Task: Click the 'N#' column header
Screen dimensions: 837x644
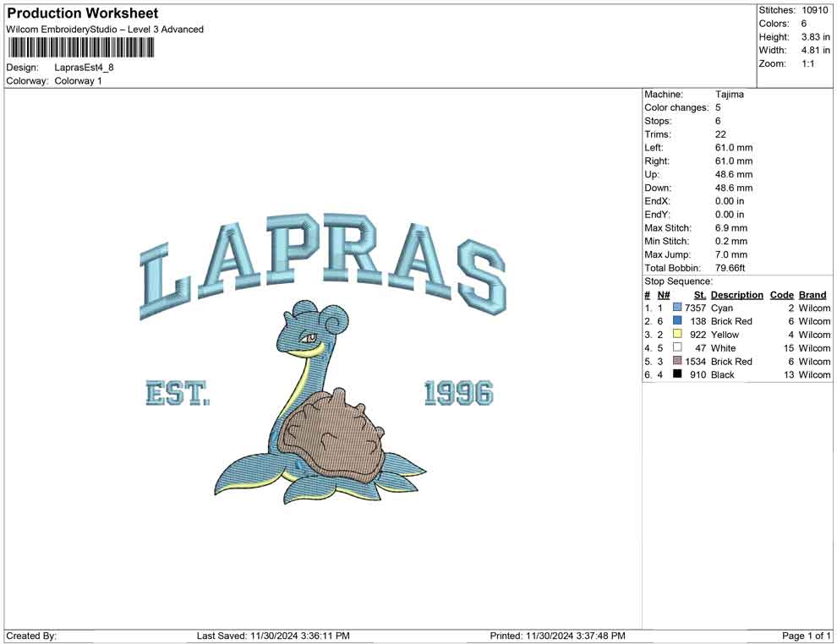Action: click(x=664, y=294)
